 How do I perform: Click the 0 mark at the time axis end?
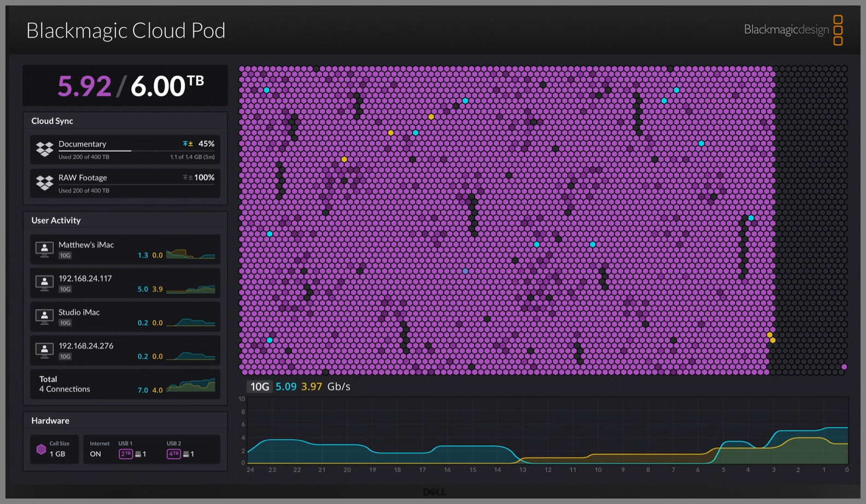(x=847, y=470)
